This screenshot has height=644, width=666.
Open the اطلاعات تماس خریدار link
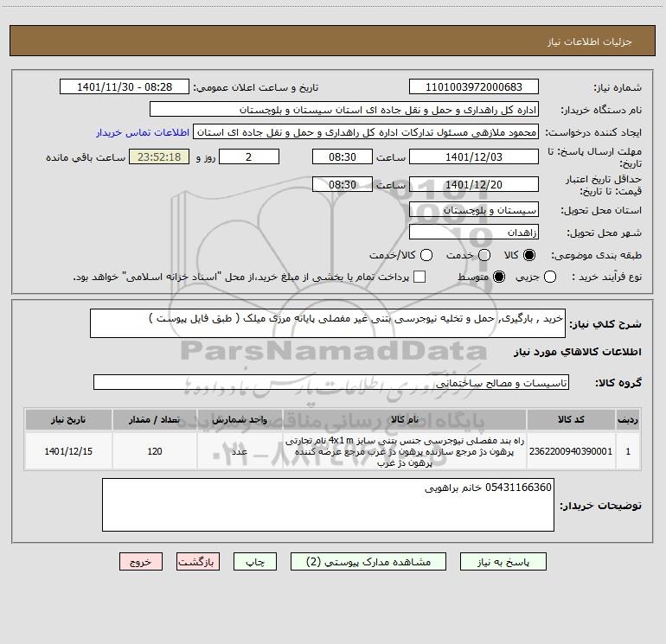point(143,132)
